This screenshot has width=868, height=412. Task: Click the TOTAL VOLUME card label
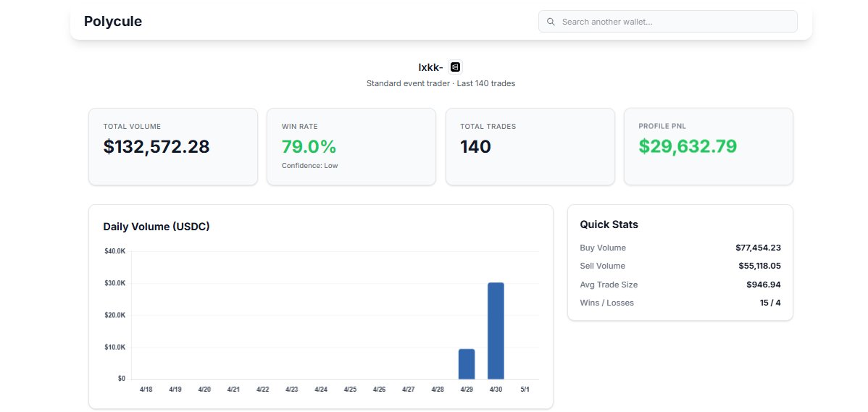[x=132, y=127]
